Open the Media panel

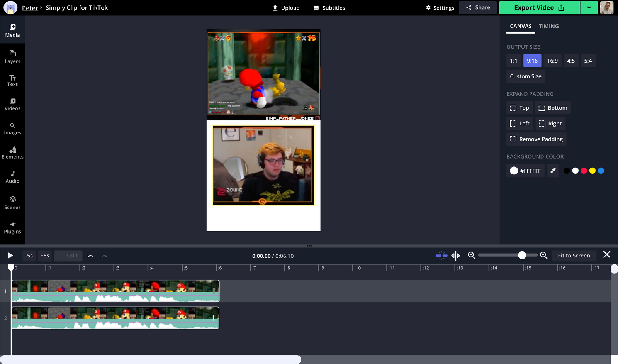point(12,30)
